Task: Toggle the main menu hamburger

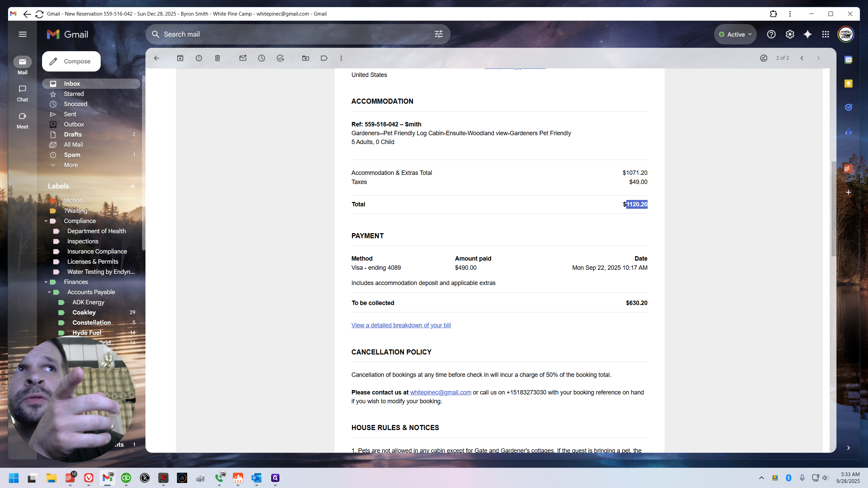Action: 23,34
